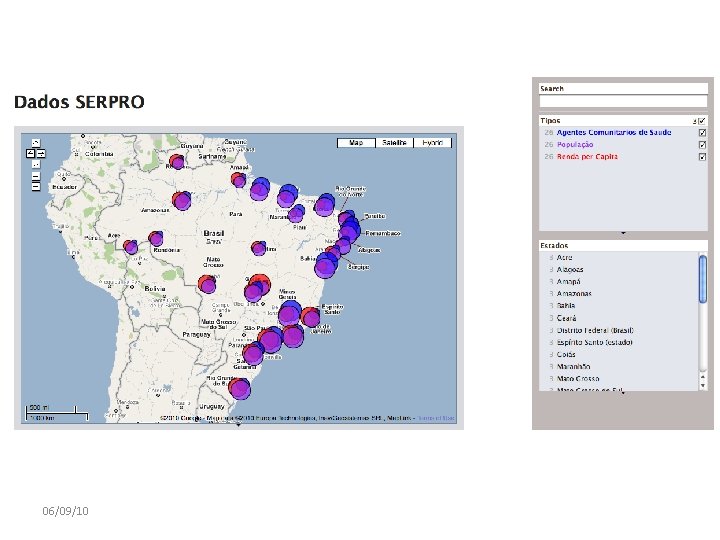Screen dimensions: 720x540
Task: Select Amazonas in Estados list
Action: coord(574,293)
